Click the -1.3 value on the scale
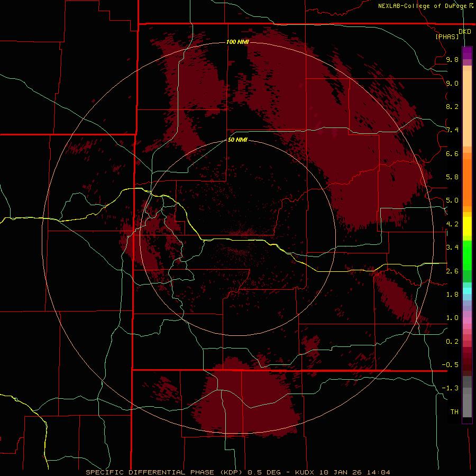This screenshot has height=476, width=476. pyautogui.click(x=450, y=388)
